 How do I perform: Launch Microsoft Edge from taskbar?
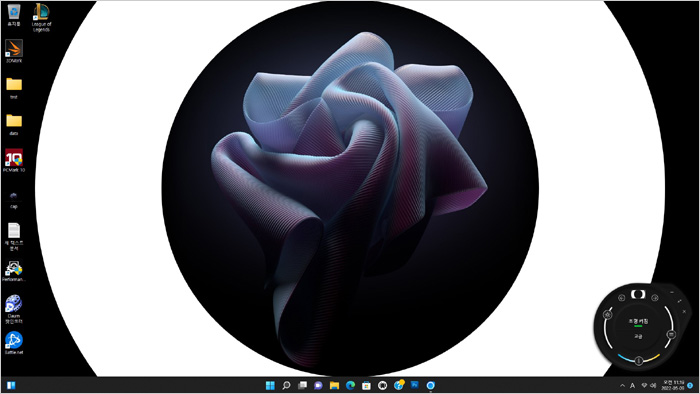(350, 385)
